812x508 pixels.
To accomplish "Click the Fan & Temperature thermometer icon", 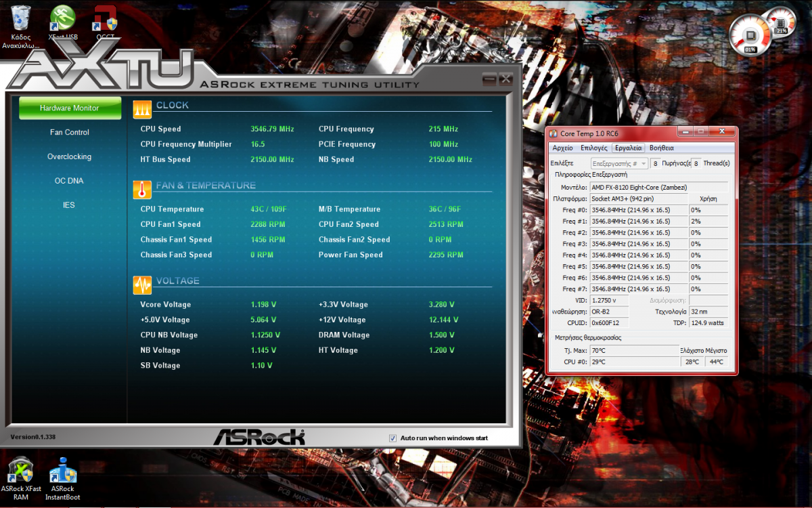I will (142, 189).
